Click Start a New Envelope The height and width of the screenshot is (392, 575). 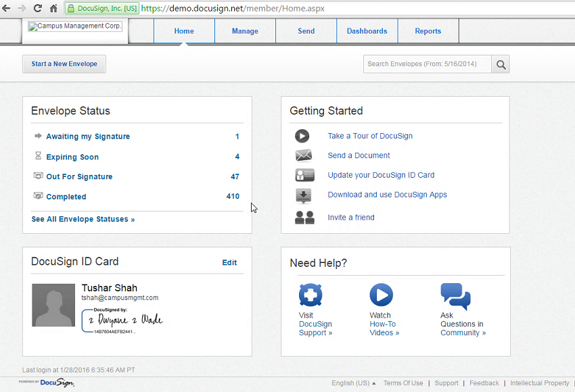tap(64, 64)
